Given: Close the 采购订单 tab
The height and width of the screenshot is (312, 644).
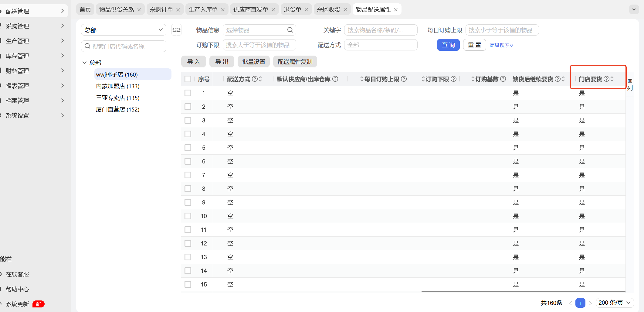Looking at the screenshot, I should (178, 10).
